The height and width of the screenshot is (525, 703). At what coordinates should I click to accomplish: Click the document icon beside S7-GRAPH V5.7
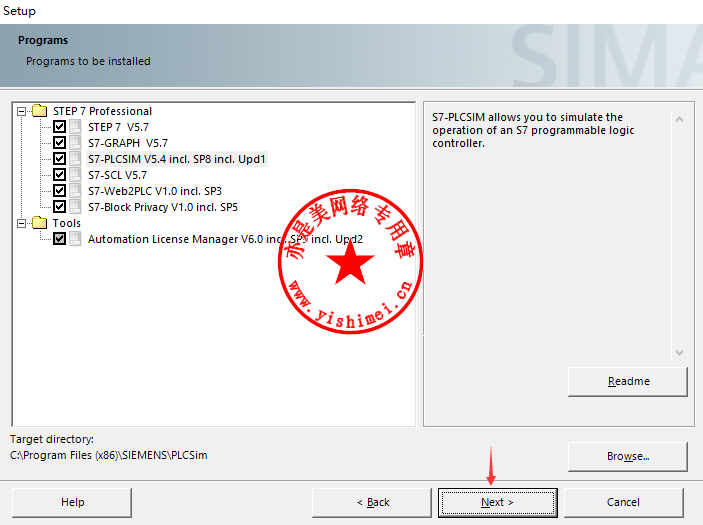pos(75,143)
